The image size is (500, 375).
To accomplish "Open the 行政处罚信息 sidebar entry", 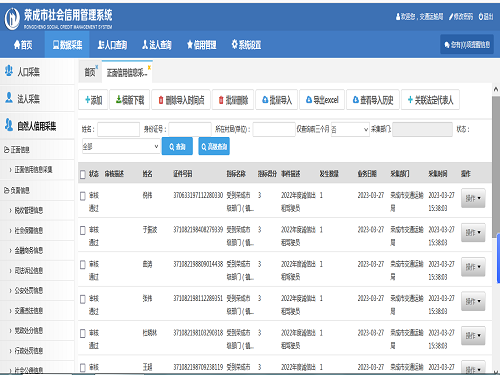I will tap(29, 351).
